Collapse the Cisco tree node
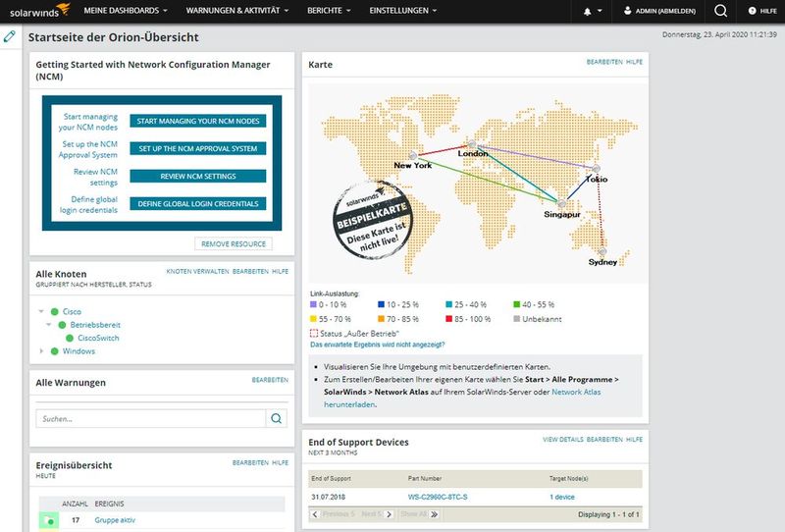This screenshot has height=532, width=785. pos(41,311)
